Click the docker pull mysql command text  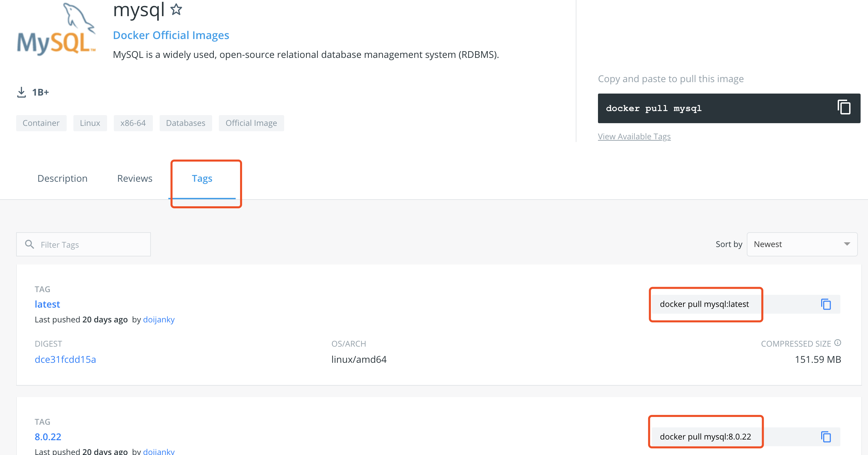(654, 108)
